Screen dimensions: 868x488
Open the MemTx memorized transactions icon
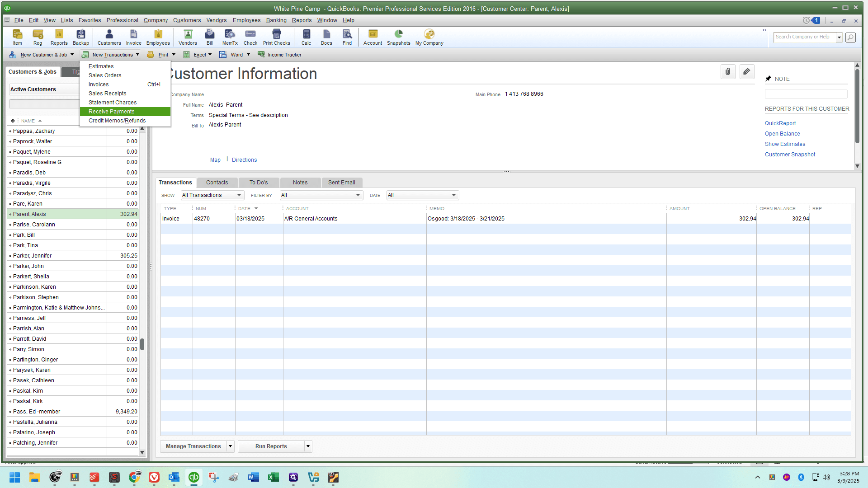coord(230,37)
